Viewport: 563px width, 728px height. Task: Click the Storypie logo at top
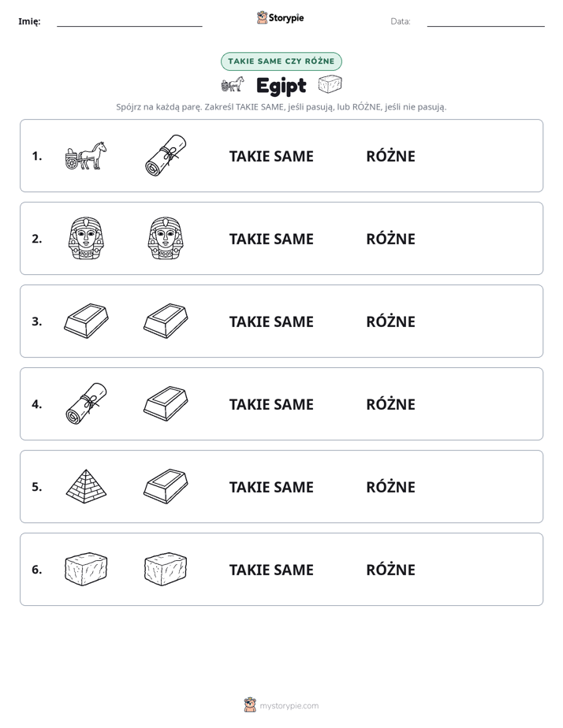[281, 17]
